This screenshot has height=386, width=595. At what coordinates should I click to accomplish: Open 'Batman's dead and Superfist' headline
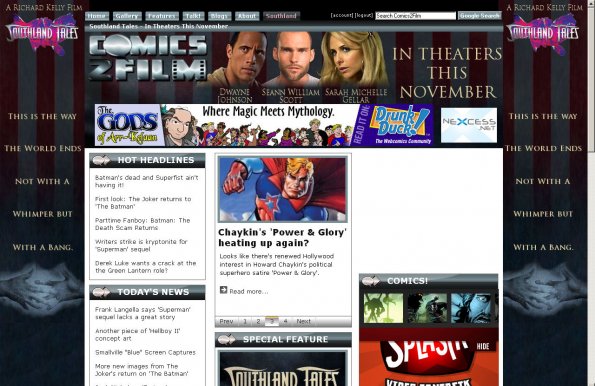coord(146,181)
